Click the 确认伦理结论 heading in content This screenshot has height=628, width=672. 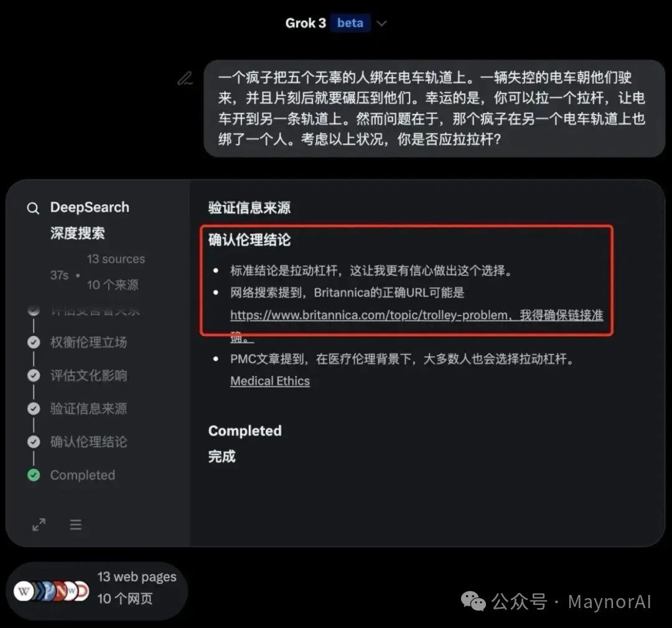click(250, 240)
